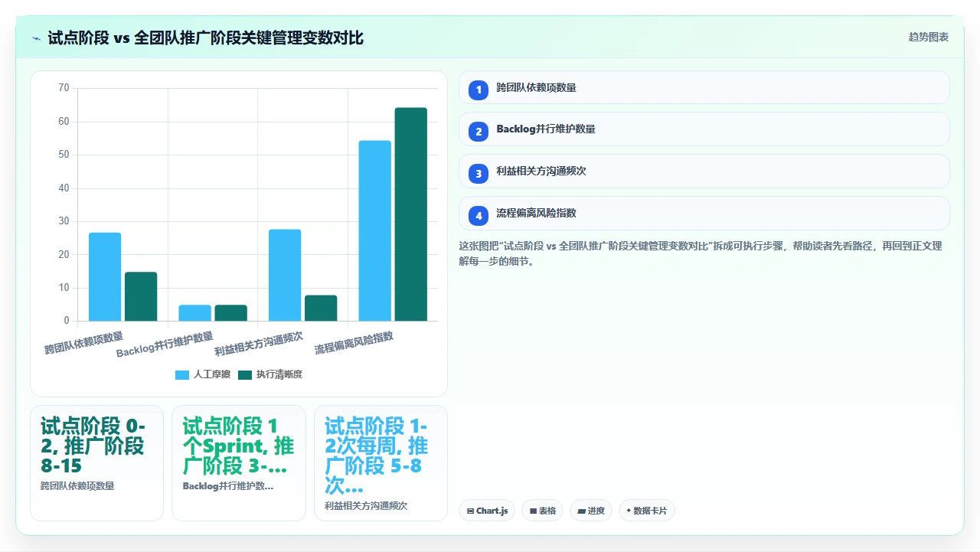Toggle the 人工摩擦 legend swatch
This screenshot has height=552, width=980.
point(182,374)
